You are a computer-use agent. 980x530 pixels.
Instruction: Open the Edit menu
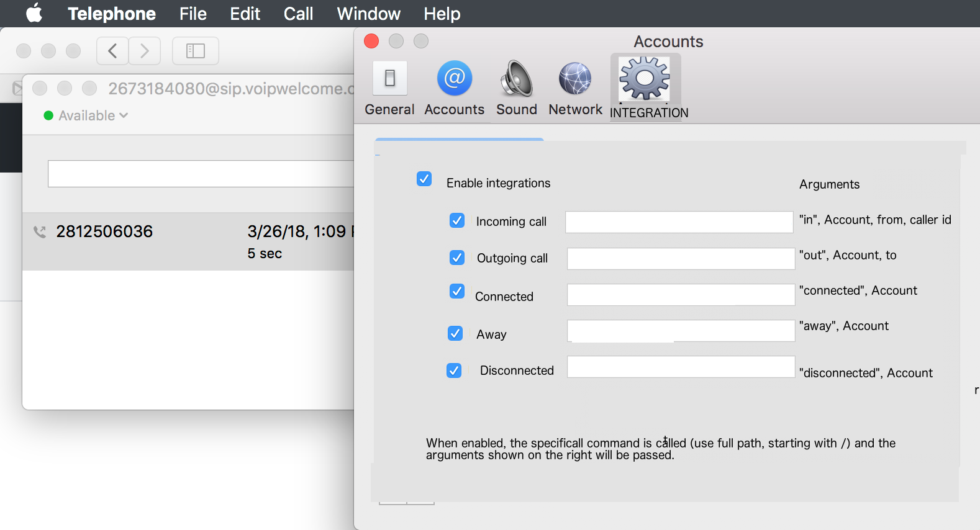point(245,14)
